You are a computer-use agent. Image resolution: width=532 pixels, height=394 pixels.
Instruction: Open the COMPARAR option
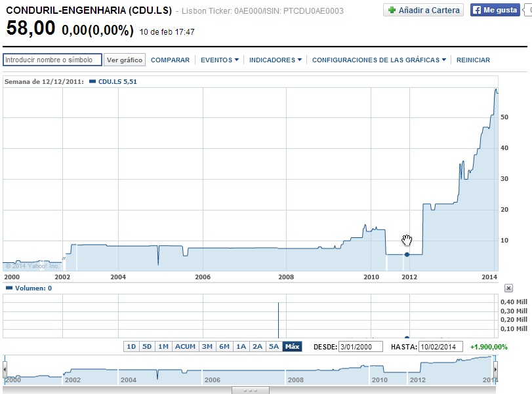click(171, 60)
